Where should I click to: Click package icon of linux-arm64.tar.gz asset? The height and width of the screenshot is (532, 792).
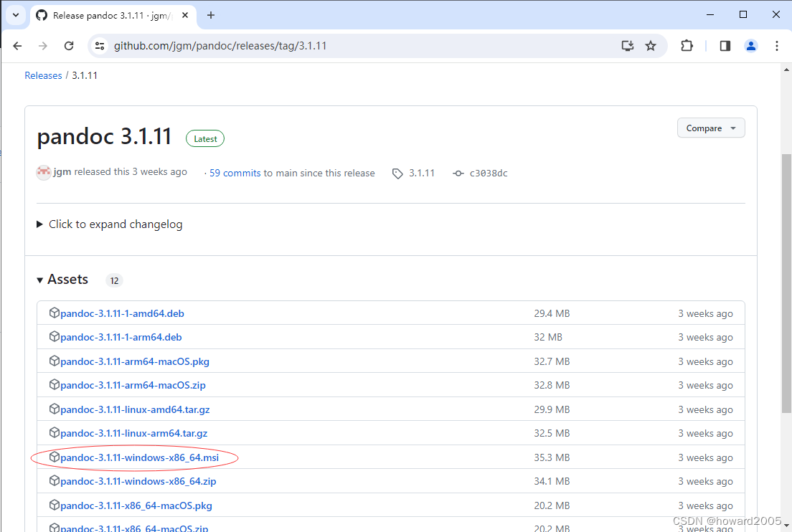55,432
